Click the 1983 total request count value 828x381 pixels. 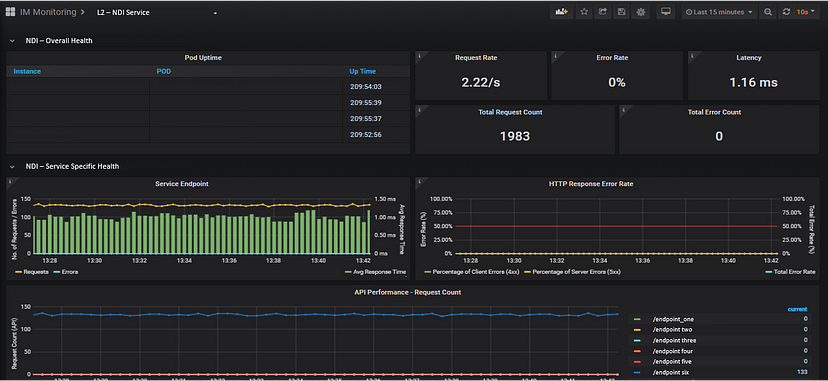515,136
